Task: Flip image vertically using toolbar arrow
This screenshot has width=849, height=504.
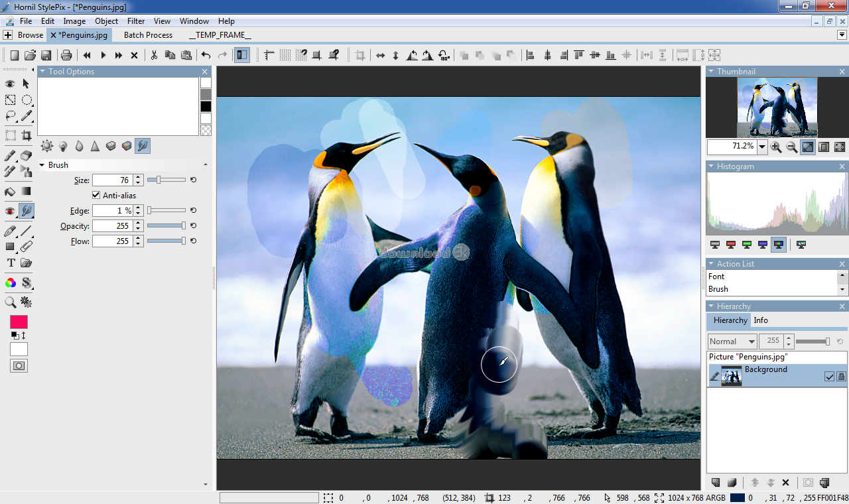Action: tap(396, 55)
